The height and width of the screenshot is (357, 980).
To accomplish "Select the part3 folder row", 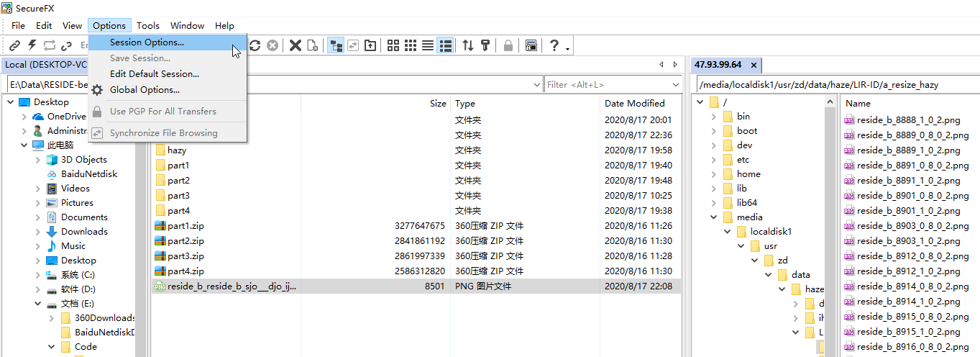I will click(x=416, y=196).
